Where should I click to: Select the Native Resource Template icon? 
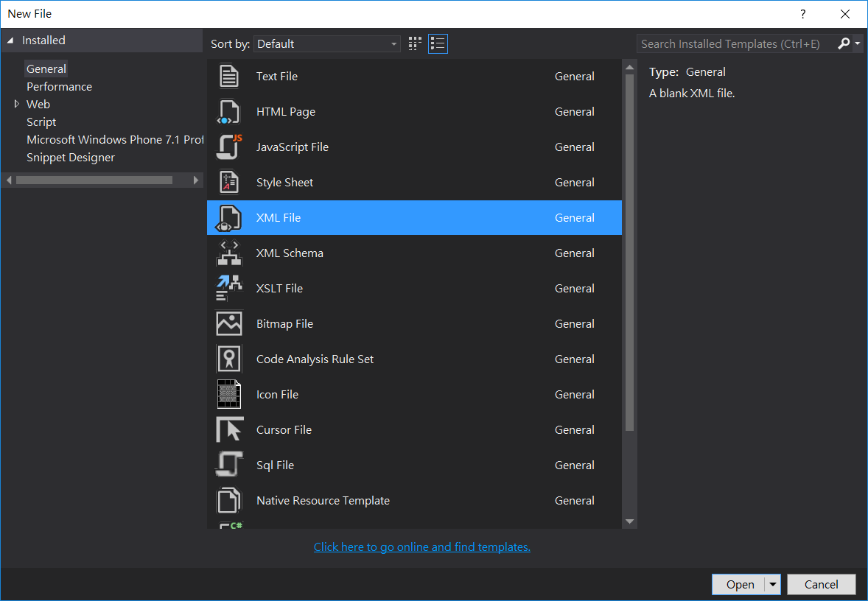pos(228,500)
